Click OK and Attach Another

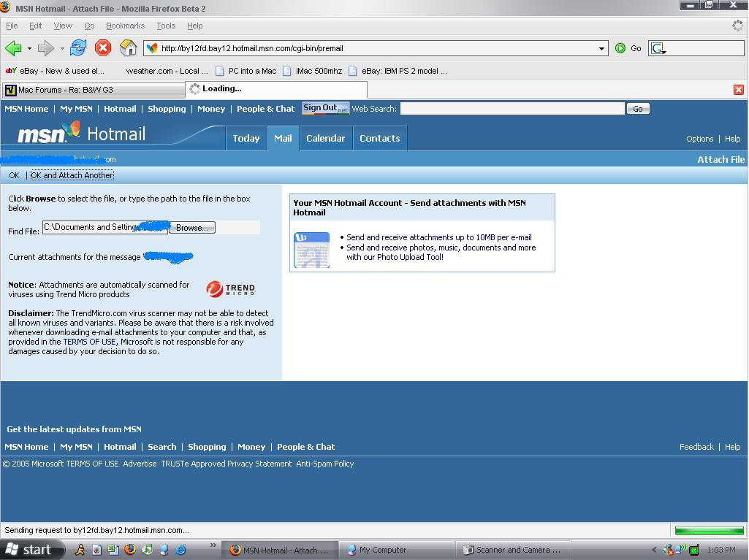[x=72, y=175]
